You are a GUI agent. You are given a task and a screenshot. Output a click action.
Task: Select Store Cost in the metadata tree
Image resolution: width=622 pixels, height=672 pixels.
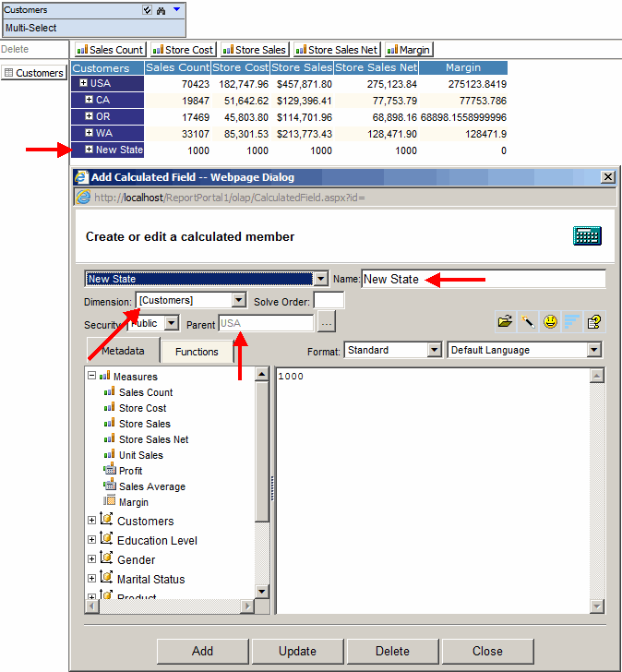[x=142, y=408]
